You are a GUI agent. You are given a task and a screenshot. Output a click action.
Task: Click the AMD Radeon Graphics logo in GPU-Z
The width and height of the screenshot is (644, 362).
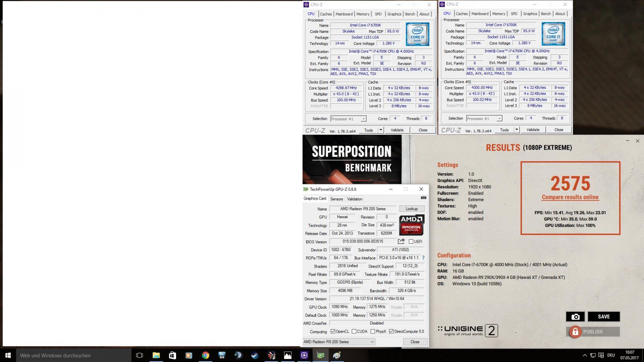pos(411,225)
